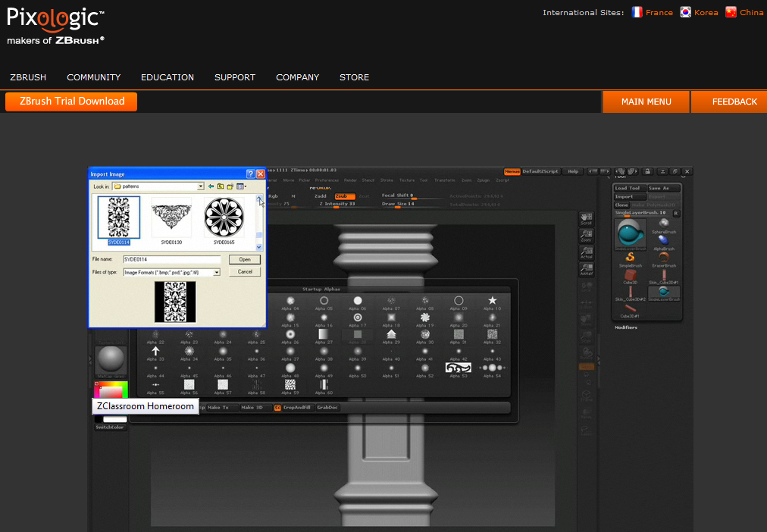Visit the China international site link
The image size is (767, 532).
pyautogui.click(x=744, y=12)
